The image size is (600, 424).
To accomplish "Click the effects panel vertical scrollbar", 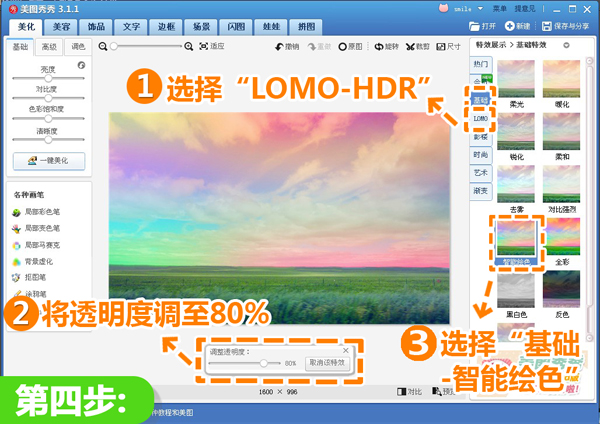I will 589,199.
